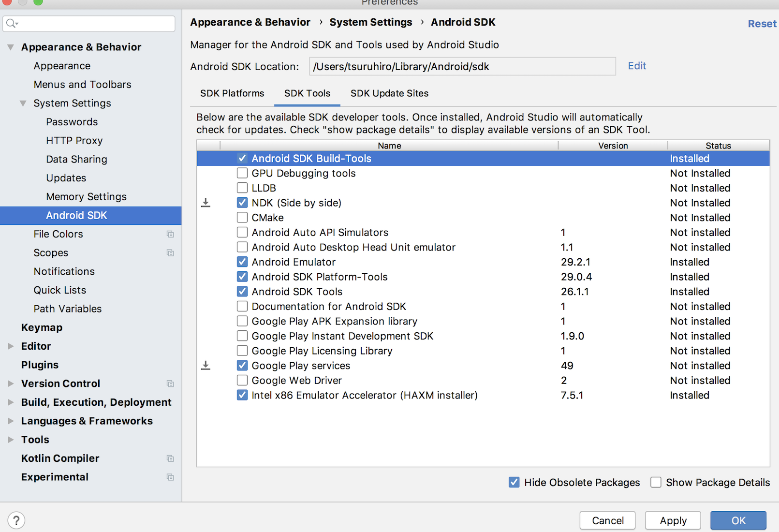Viewport: 779px width, 532px height.
Task: Check the LLDB checkbox
Action: click(x=242, y=188)
